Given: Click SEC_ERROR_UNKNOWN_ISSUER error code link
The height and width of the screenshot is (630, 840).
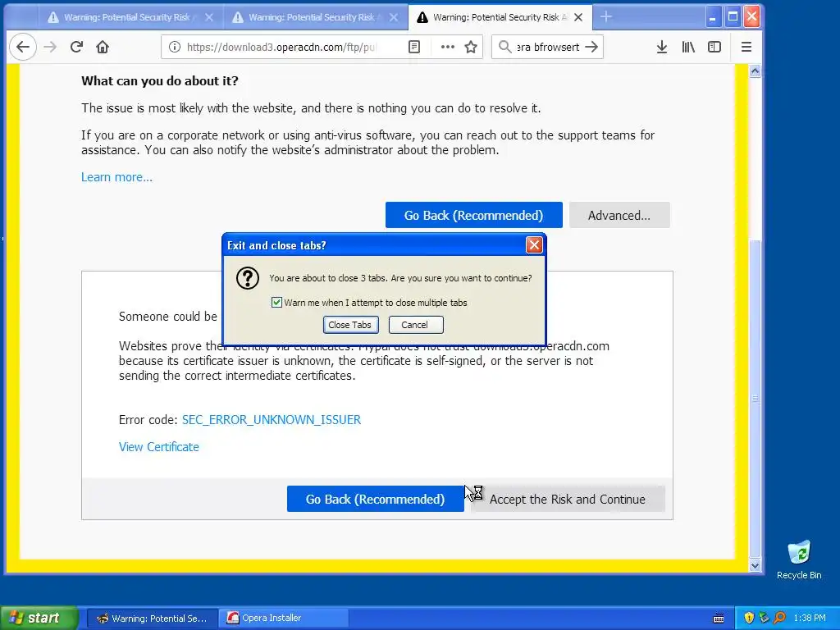Looking at the screenshot, I should (271, 419).
